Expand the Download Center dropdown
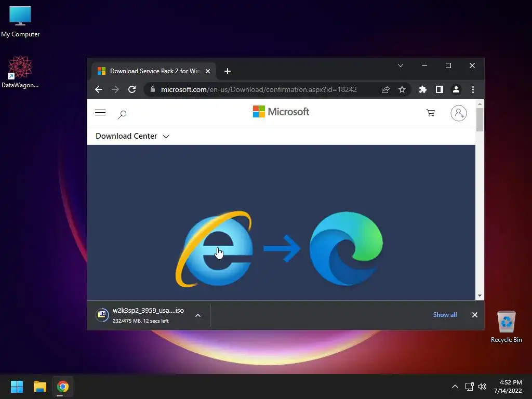The image size is (532, 399). point(132,136)
